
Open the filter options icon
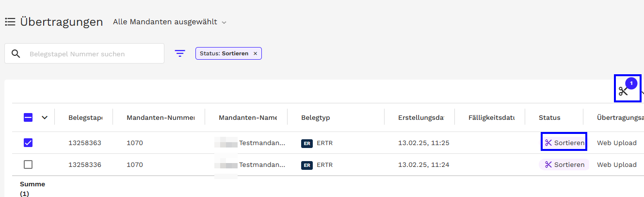pos(180,53)
